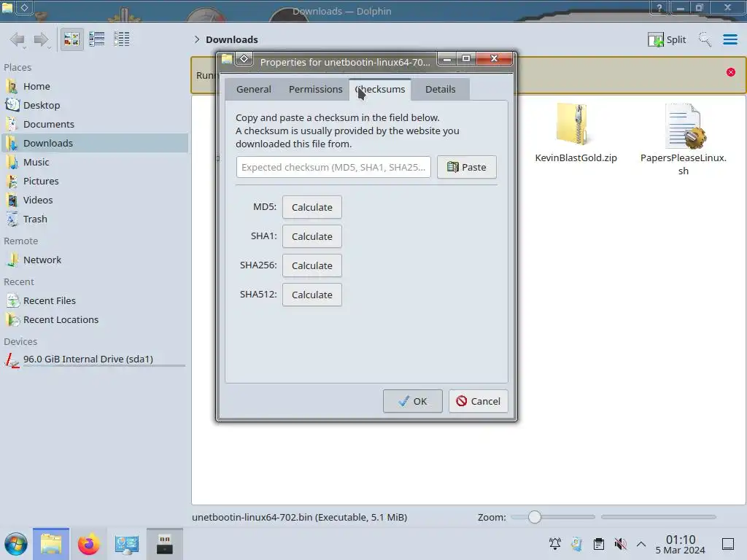Select Downloads in Places panel
Viewport: 747px width, 560px height.
pyautogui.click(x=94, y=144)
